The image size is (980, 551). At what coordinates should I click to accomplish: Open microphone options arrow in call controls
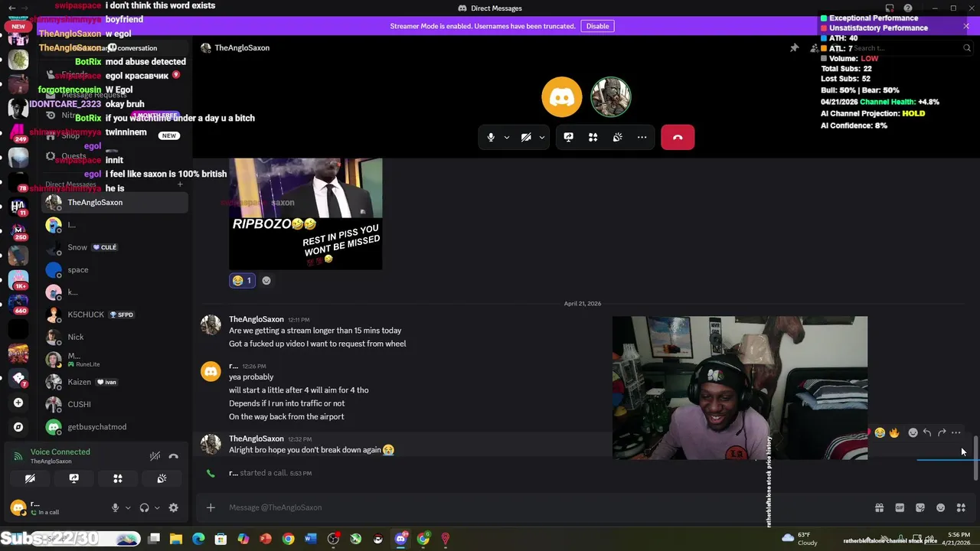click(506, 138)
